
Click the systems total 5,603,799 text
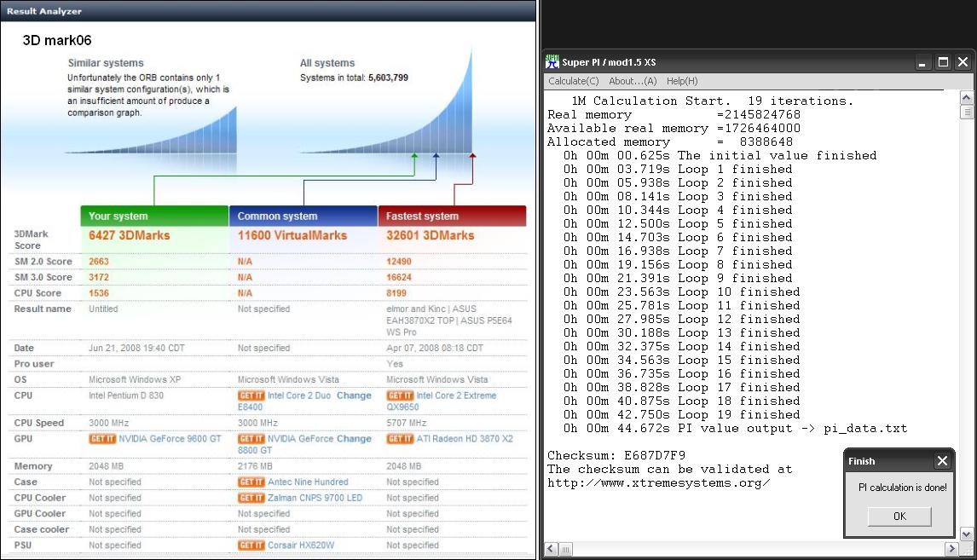pyautogui.click(x=354, y=78)
